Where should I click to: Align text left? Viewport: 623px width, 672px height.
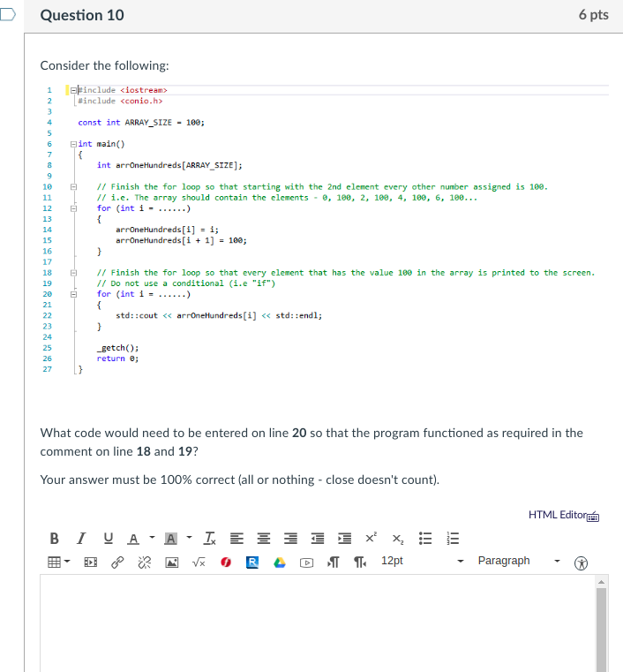236,539
